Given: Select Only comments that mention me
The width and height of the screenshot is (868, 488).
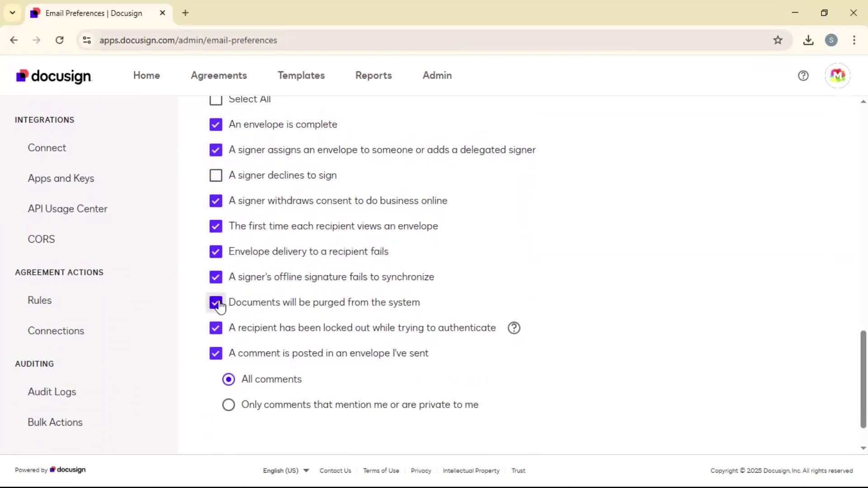Looking at the screenshot, I should click(228, 404).
